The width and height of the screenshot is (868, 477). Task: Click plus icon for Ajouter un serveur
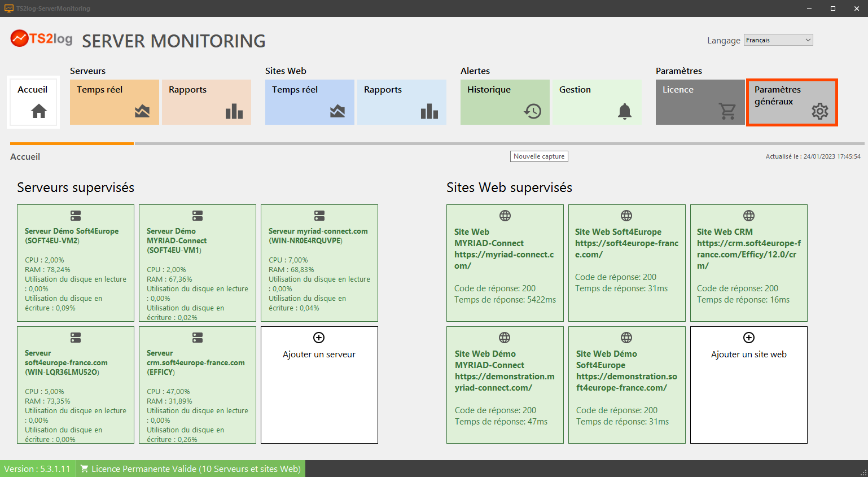click(x=319, y=338)
